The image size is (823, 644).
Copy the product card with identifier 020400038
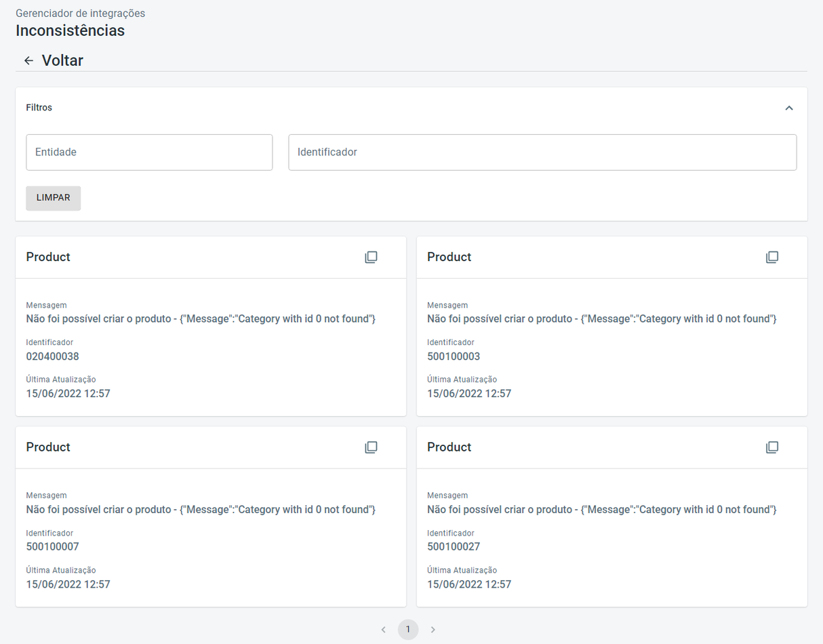coord(371,258)
